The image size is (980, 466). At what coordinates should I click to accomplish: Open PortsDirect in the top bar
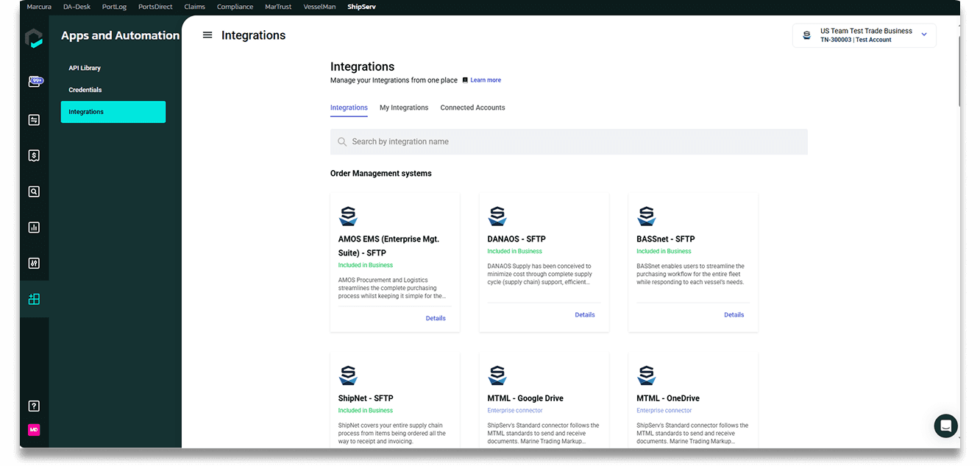(x=155, y=7)
